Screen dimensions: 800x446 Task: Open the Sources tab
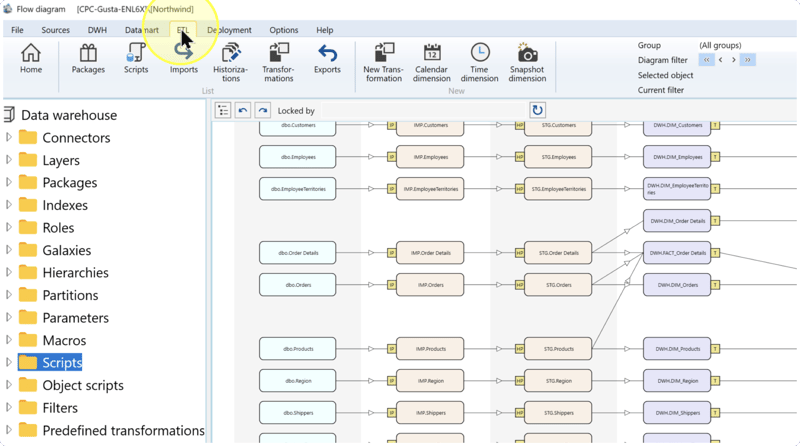pos(56,30)
